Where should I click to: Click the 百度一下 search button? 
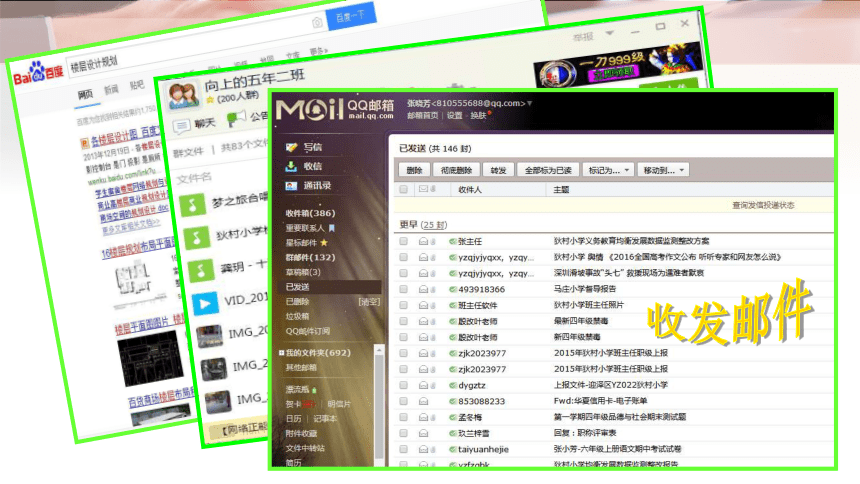coord(351,16)
